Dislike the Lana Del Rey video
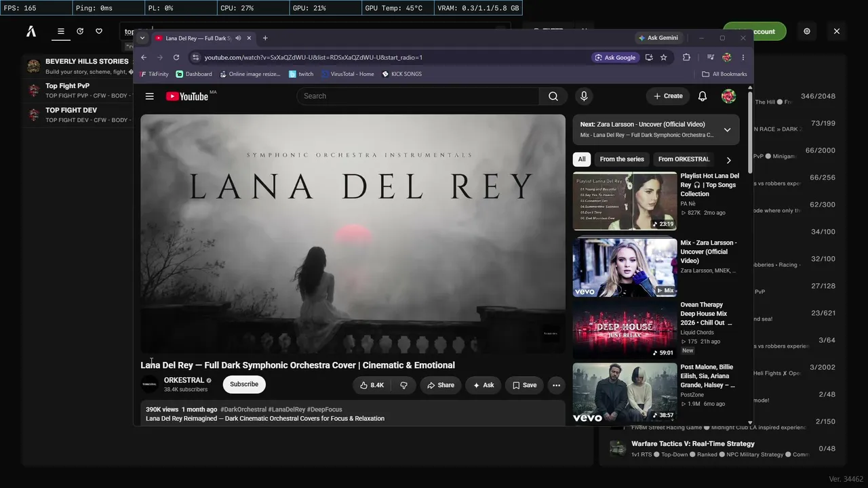This screenshot has width=868, height=488. pos(403,385)
